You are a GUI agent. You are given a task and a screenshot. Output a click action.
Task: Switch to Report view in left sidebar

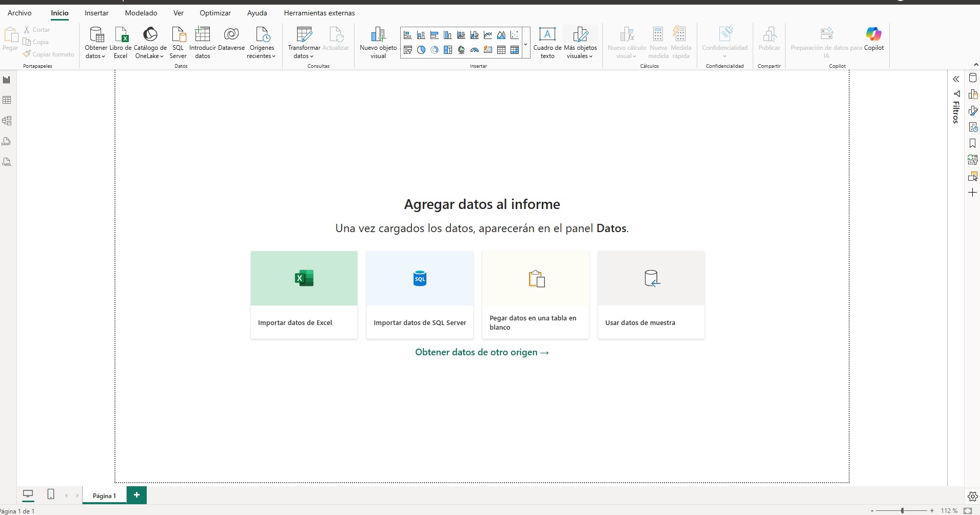(7, 80)
